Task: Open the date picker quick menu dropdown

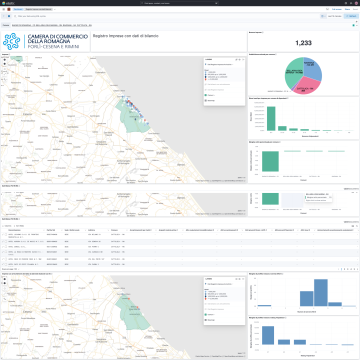Action: tap(323, 16)
